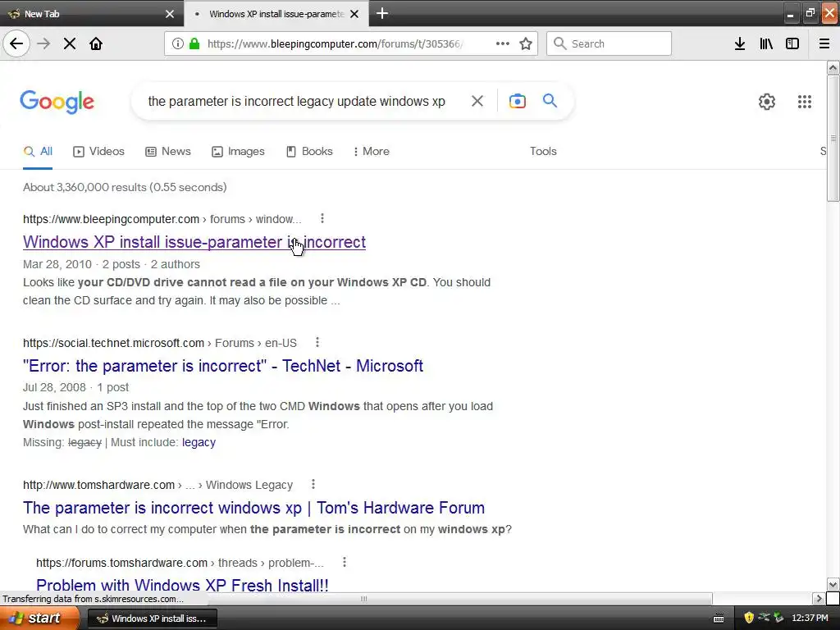Open options for the technet.microsoft.com result
This screenshot has height=630, width=840.
[x=317, y=342]
